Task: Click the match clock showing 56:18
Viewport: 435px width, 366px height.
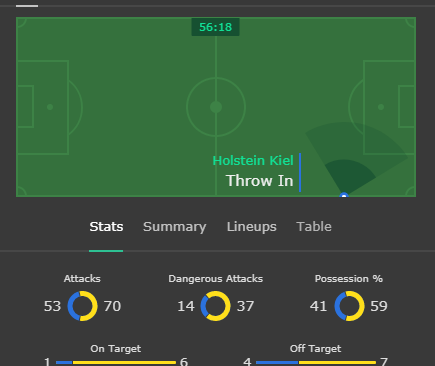Action: [x=215, y=27]
